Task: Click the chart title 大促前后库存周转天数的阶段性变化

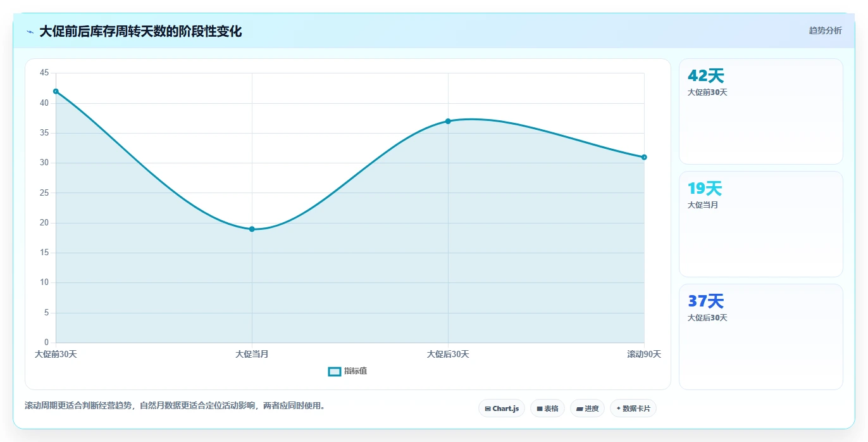Action: (140, 31)
